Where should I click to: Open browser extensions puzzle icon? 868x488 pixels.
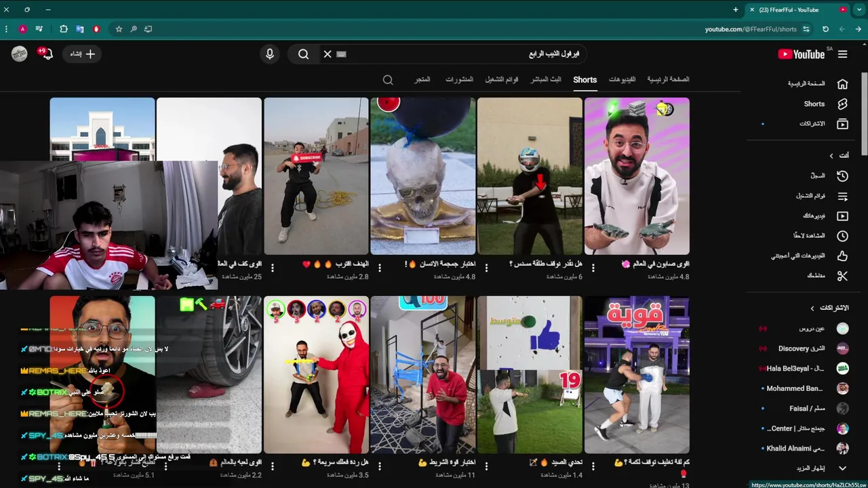tap(63, 29)
